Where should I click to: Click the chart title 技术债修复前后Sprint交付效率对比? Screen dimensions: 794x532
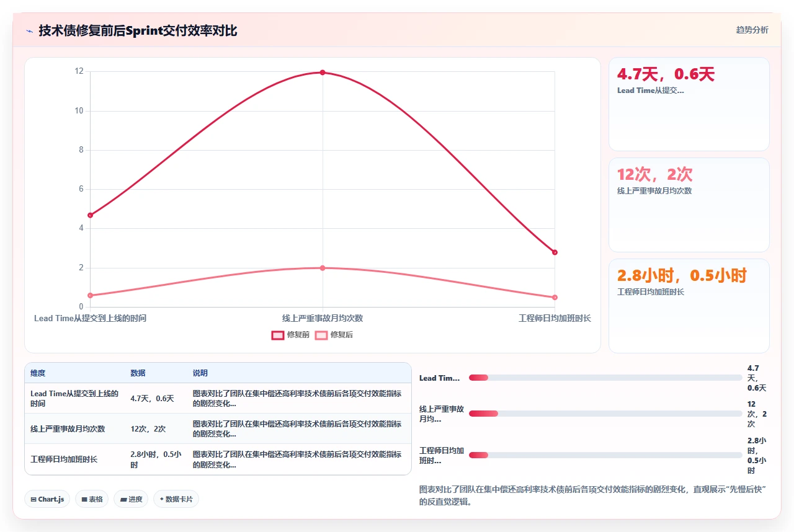[138, 30]
